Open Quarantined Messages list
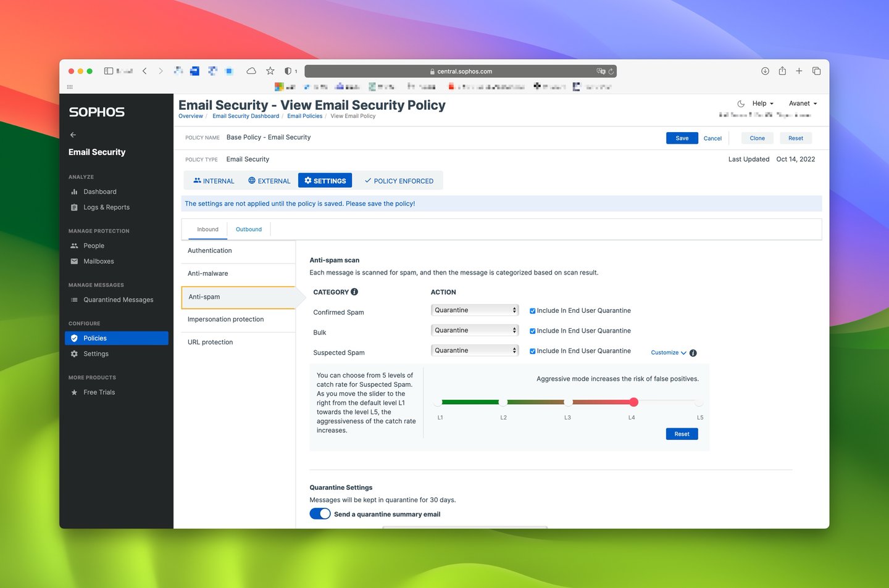889x588 pixels. click(118, 300)
